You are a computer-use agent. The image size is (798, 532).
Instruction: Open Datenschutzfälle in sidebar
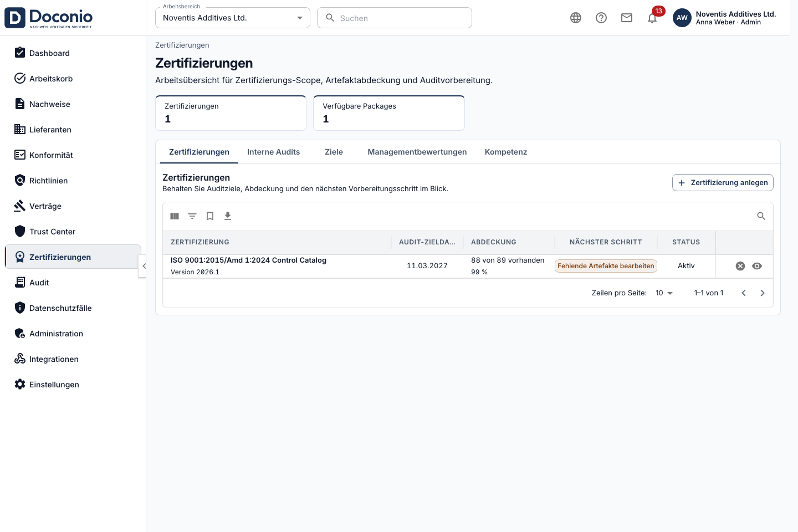point(73,308)
